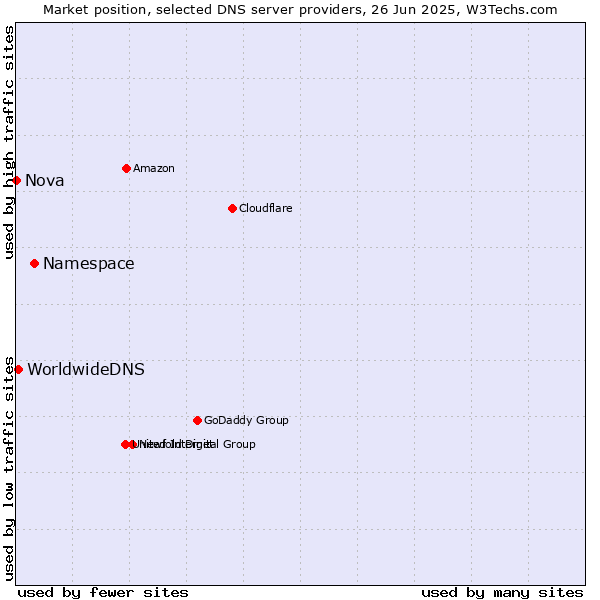Click the 'Nova' label

point(44,181)
